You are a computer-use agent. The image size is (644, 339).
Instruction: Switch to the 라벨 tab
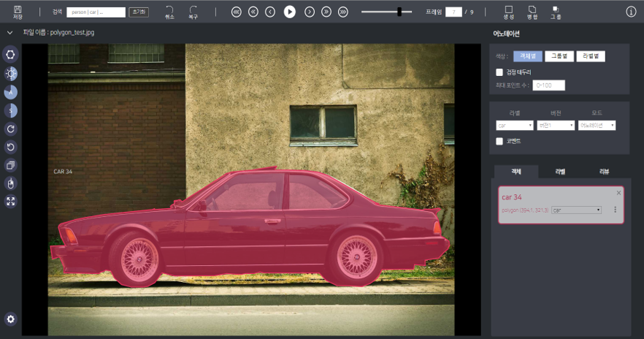561,172
